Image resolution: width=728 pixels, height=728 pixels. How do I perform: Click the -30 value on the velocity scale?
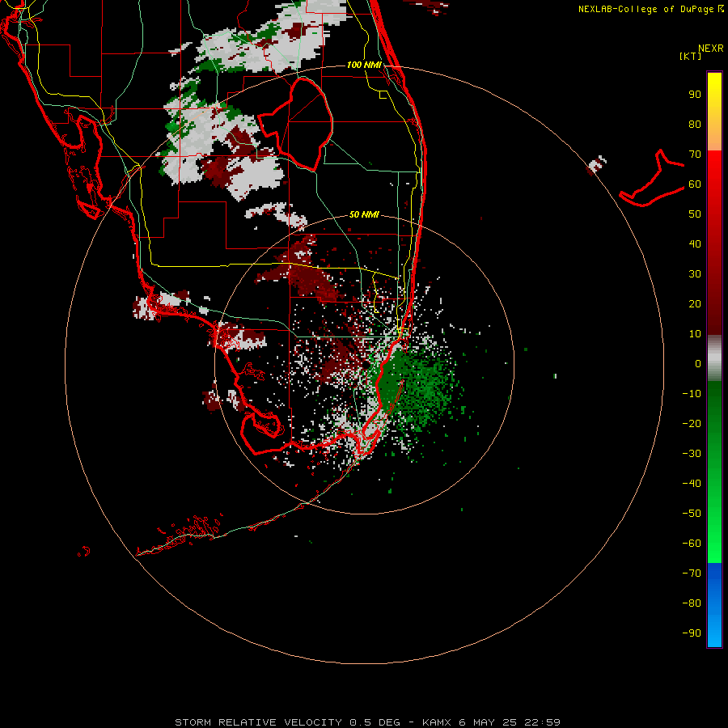[692, 454]
